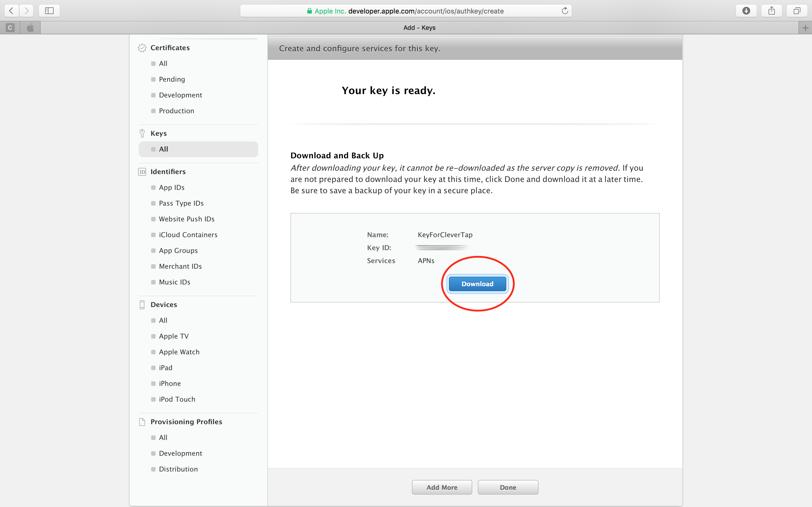Select All under Keys section
Image resolution: width=812 pixels, height=507 pixels.
pos(164,149)
